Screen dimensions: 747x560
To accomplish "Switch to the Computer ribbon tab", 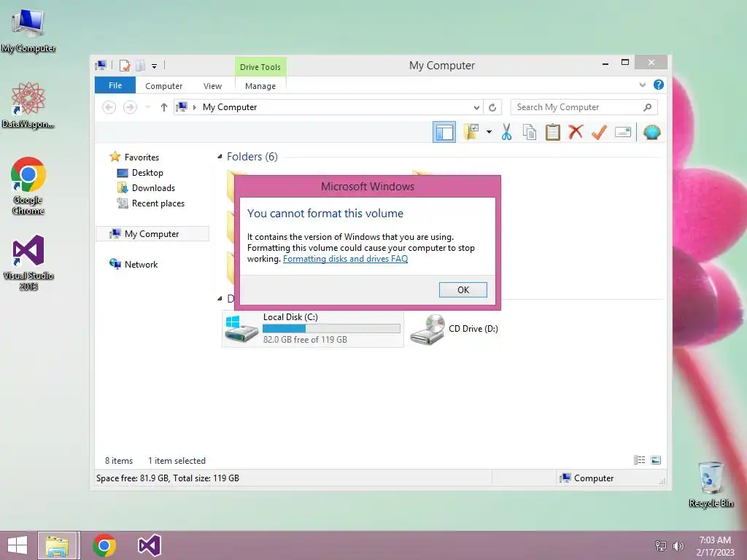I will 163,86.
